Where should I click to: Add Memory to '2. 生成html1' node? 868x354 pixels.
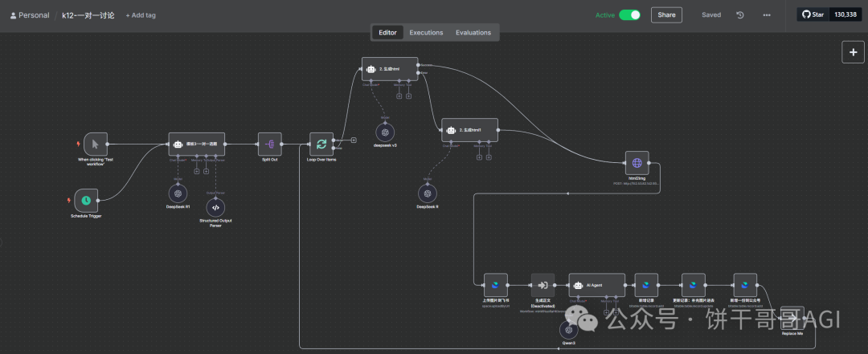click(479, 157)
